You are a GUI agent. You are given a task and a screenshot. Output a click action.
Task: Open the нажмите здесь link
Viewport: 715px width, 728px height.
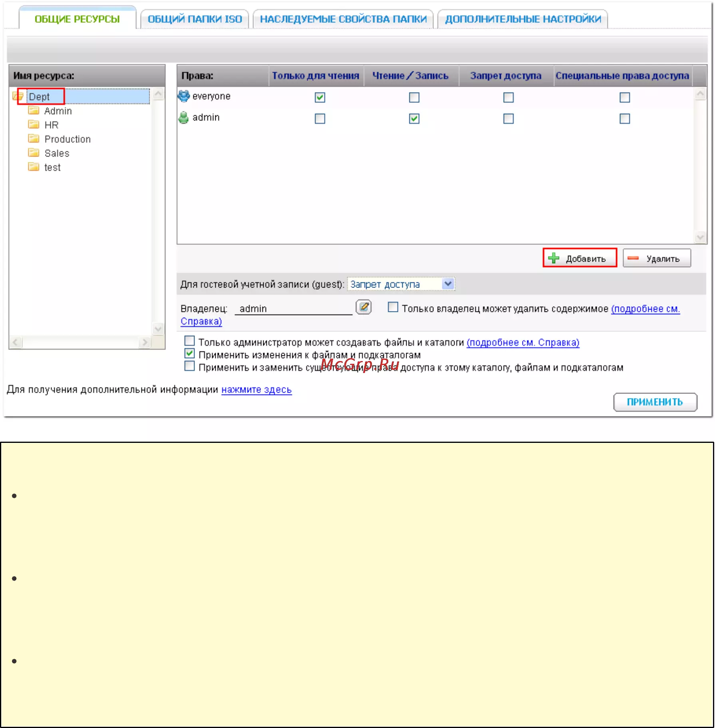click(x=256, y=389)
